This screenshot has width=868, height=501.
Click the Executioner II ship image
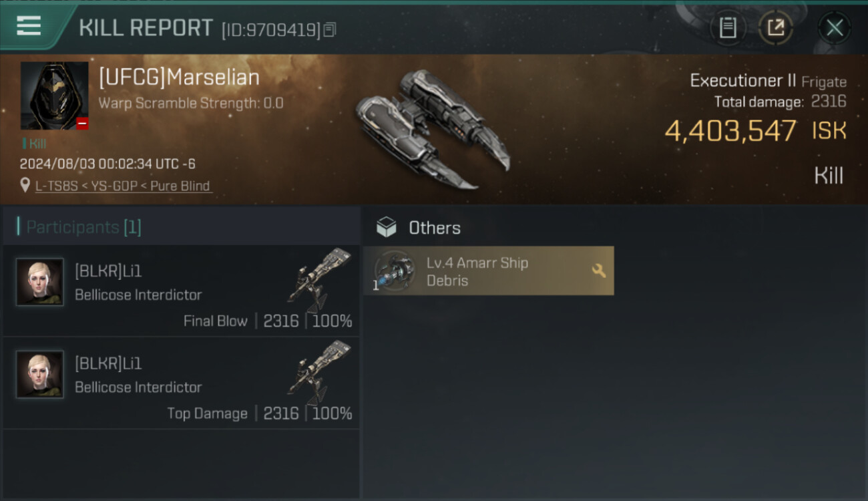tap(432, 129)
